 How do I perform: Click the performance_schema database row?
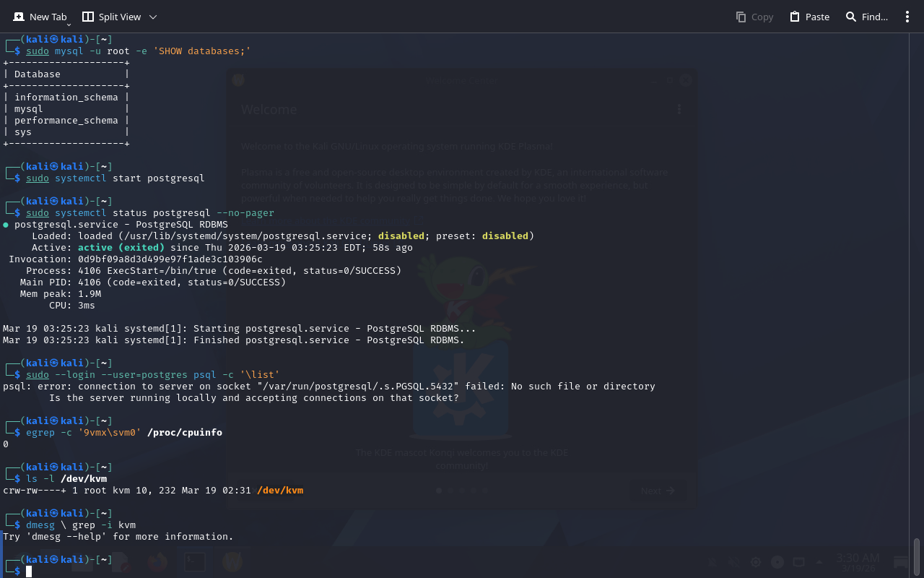point(66,121)
